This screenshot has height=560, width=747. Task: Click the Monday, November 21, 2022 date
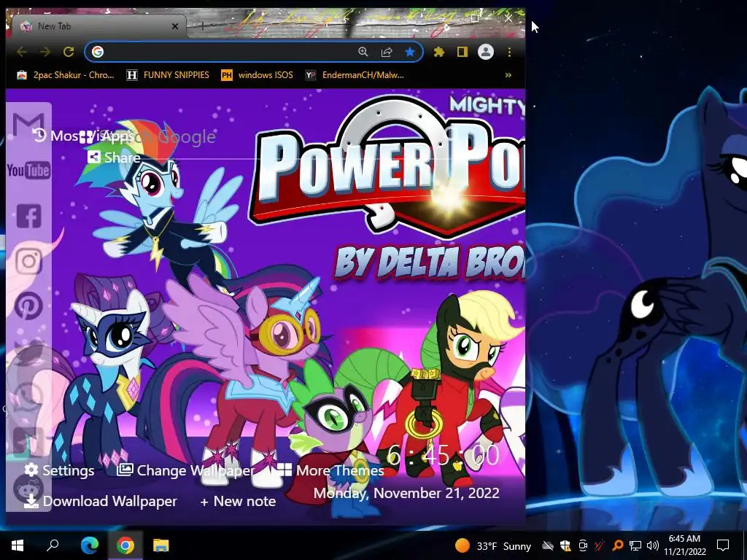pos(406,493)
